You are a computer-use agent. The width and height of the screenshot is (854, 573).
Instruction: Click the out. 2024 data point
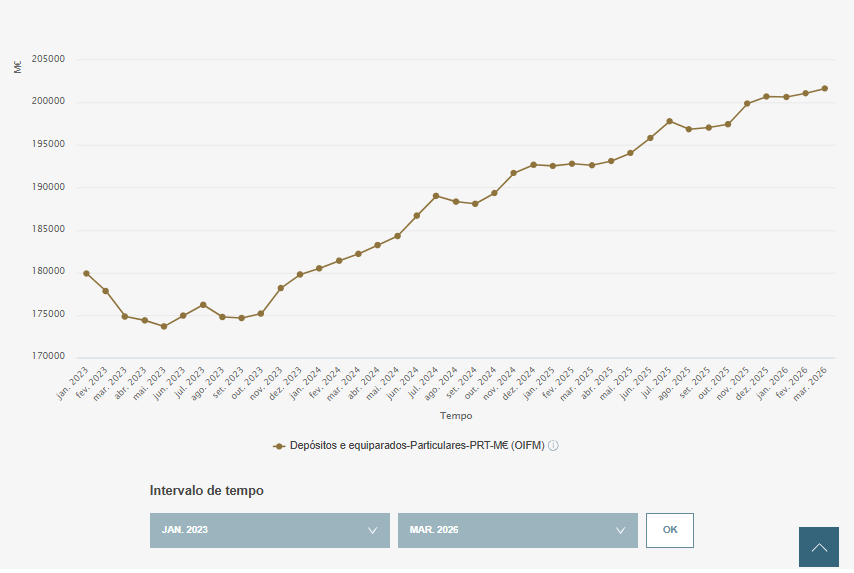494,193
